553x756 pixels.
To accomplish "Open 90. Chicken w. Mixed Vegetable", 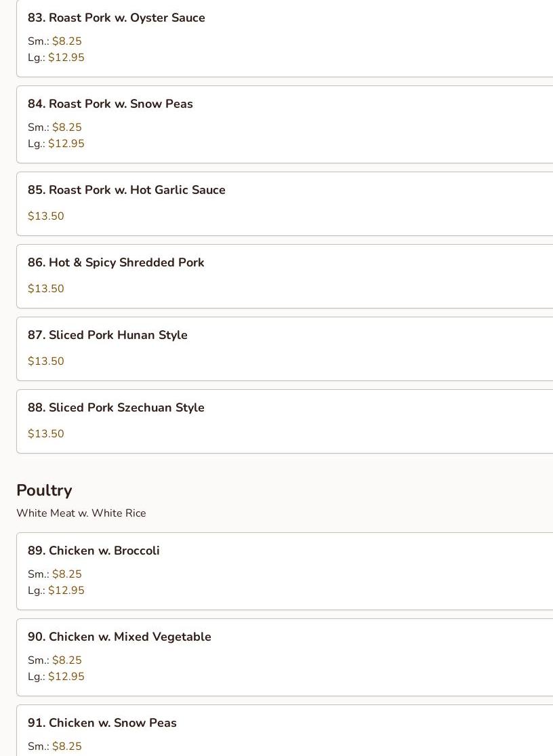I will (x=119, y=637).
